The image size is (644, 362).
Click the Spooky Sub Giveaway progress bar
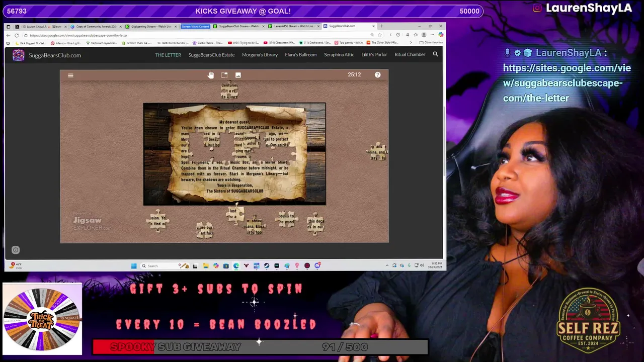260,347
